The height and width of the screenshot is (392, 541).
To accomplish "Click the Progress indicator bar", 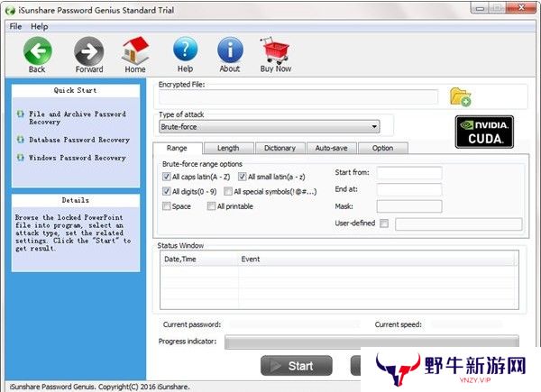I will 371,342.
